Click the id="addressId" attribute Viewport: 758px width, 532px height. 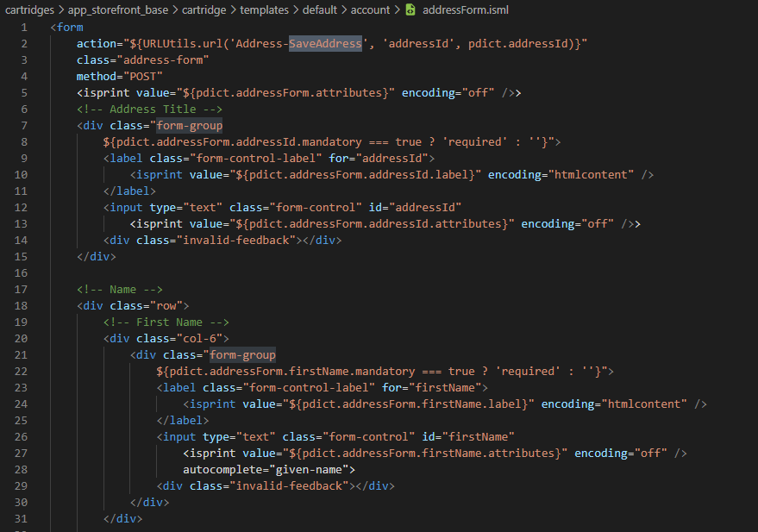(x=415, y=208)
